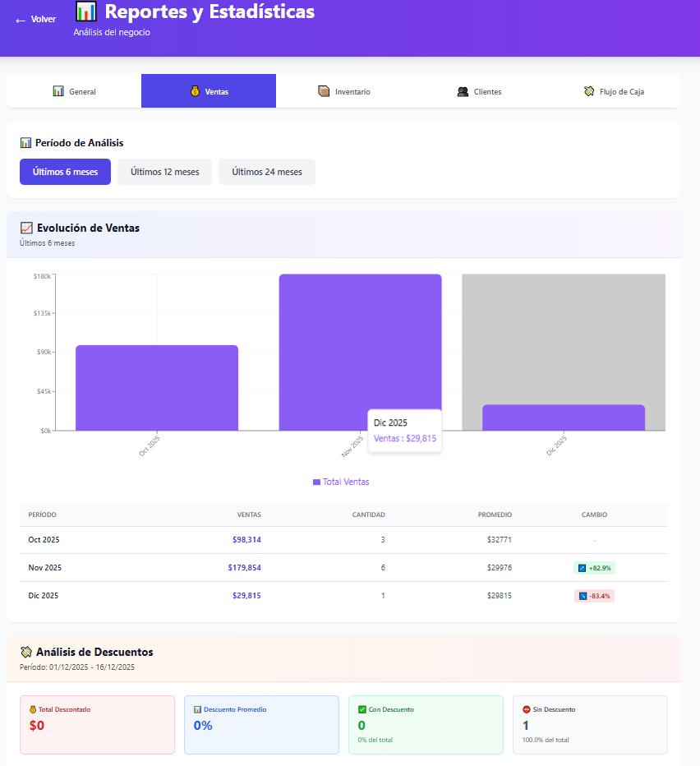Click the people icon on Clientes tab
The image size is (700, 766).
[463, 91]
